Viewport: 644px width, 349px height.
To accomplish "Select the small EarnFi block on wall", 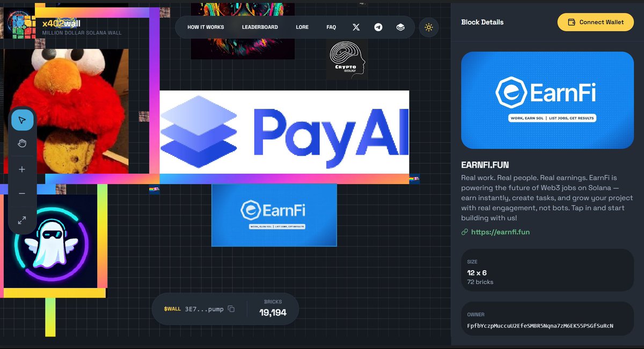I will pos(274,215).
